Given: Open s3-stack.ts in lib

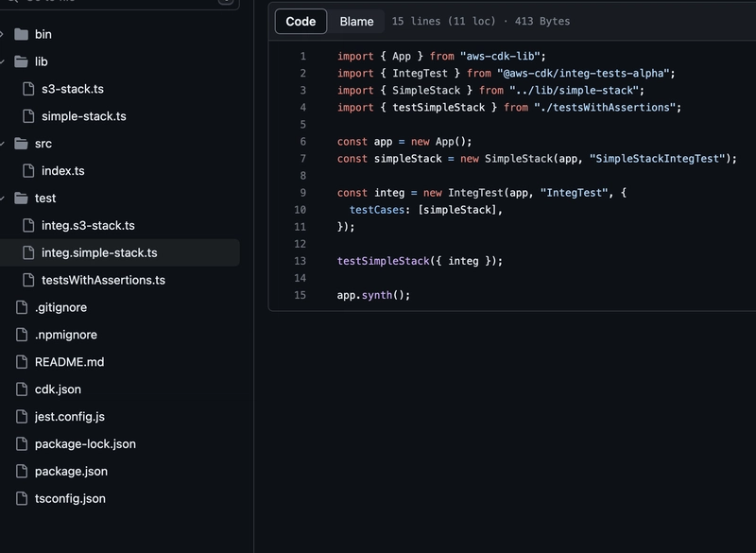Looking at the screenshot, I should (x=73, y=89).
